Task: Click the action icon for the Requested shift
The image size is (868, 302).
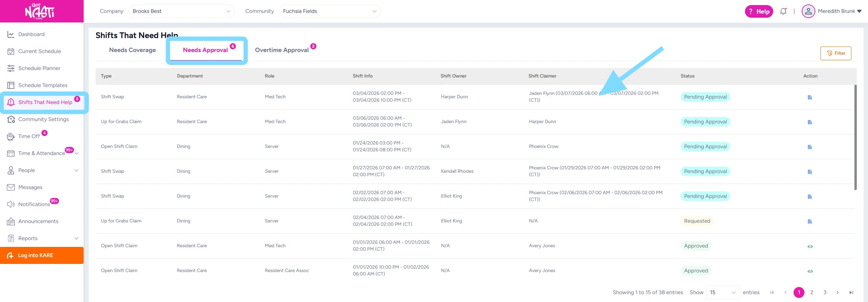Action: click(x=810, y=221)
